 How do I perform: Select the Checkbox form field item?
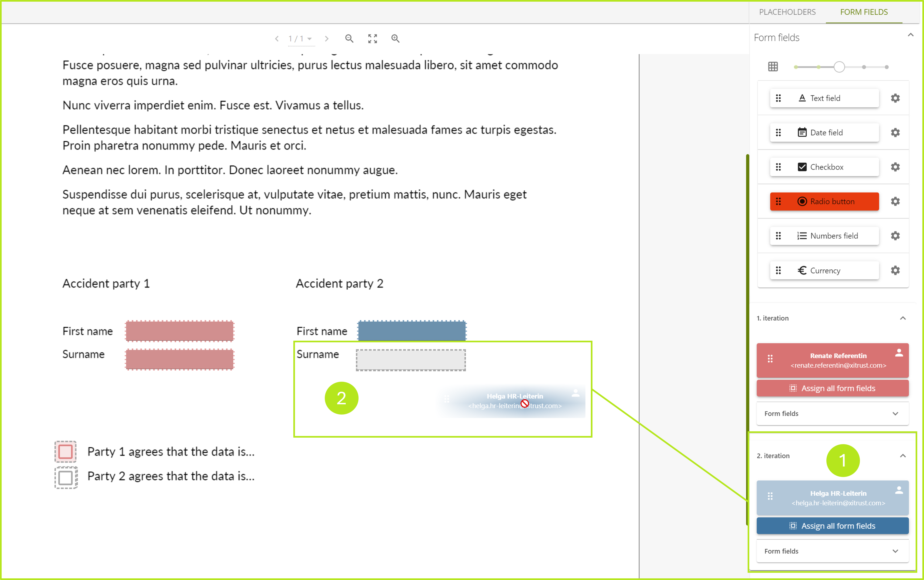[x=824, y=167]
